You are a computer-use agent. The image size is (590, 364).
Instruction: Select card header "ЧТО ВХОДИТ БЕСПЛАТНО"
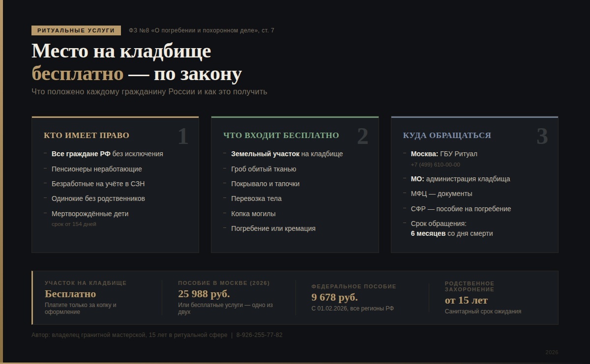click(281, 135)
